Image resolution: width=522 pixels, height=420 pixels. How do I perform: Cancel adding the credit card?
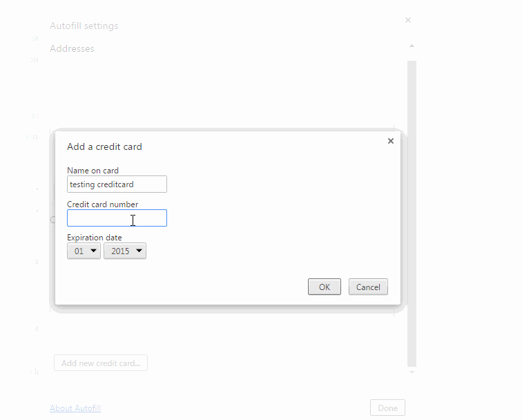point(368,287)
